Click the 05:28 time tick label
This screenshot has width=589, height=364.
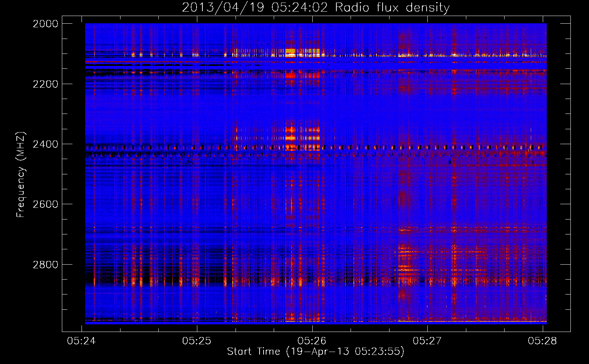542,341
